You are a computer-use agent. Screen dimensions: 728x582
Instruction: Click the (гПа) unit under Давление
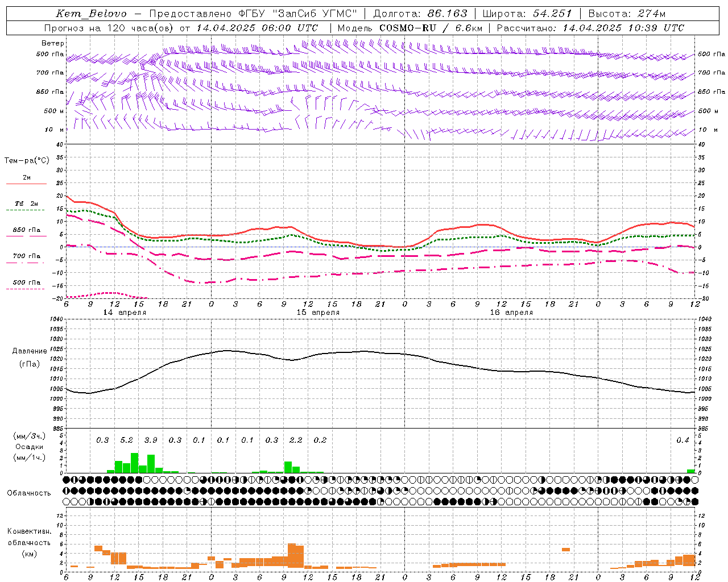pyautogui.click(x=30, y=364)
